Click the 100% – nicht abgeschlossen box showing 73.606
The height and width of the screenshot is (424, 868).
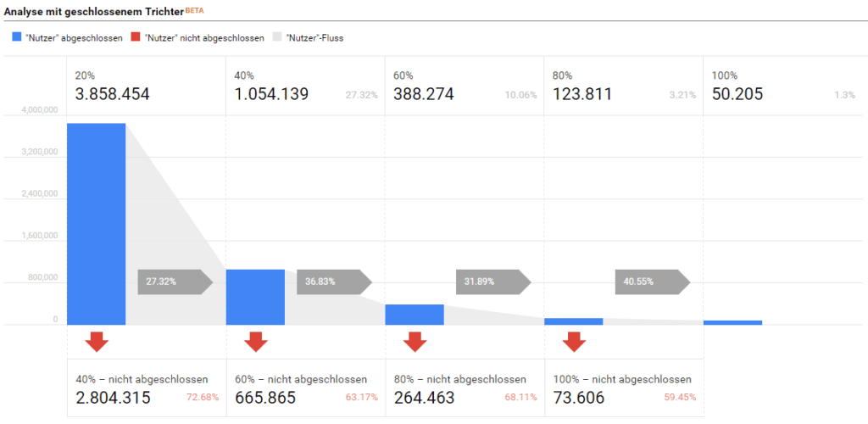pos(623,389)
